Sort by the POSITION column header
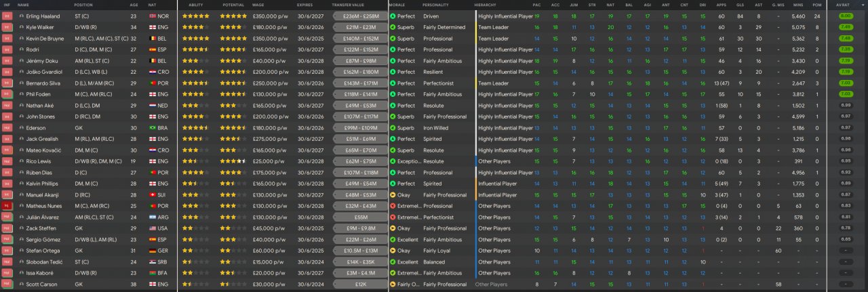Image resolution: width=868 pixels, height=292 pixels. pos(83,5)
